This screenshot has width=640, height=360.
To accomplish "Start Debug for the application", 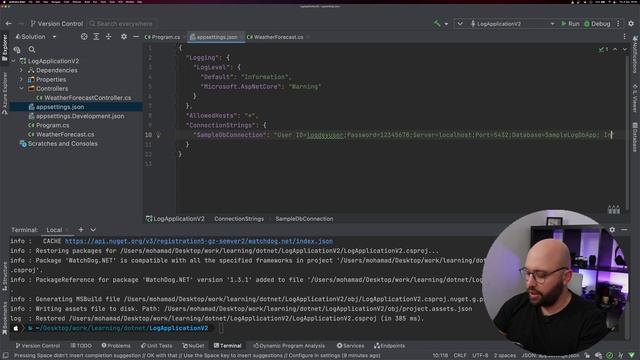I will coord(597,24).
